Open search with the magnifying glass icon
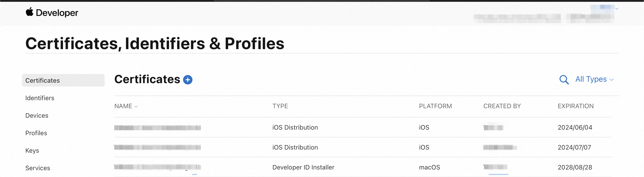The image size is (644, 177). (564, 80)
